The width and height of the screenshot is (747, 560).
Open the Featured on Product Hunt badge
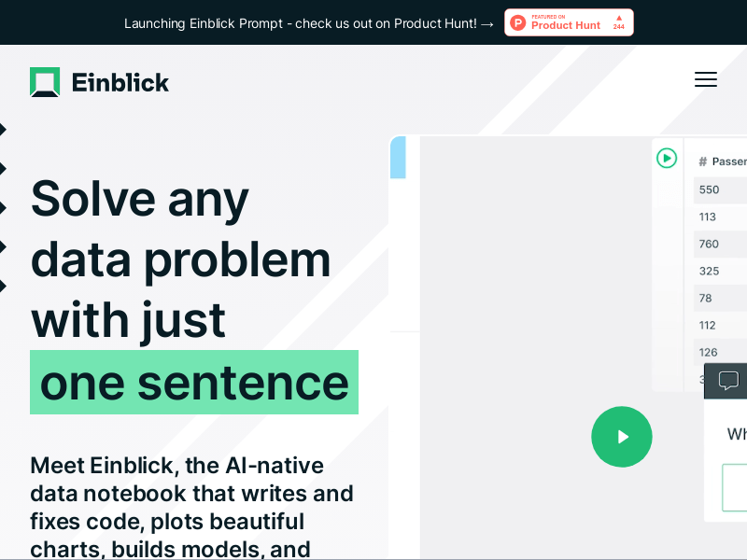click(x=569, y=22)
